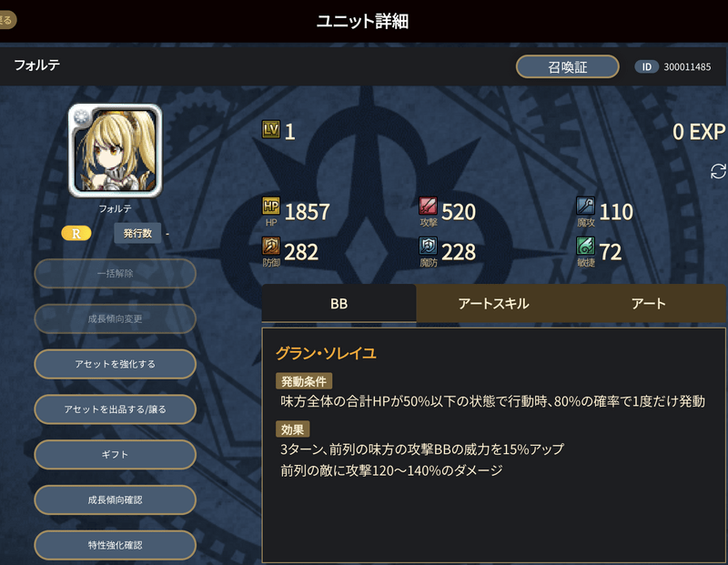Switch to the アートスキル tab

tap(493, 304)
